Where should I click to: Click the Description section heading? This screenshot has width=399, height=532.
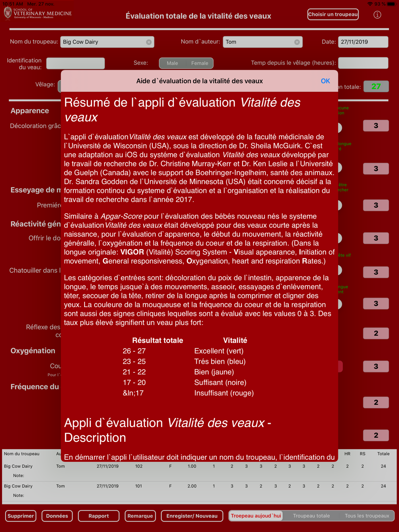pos(168,430)
